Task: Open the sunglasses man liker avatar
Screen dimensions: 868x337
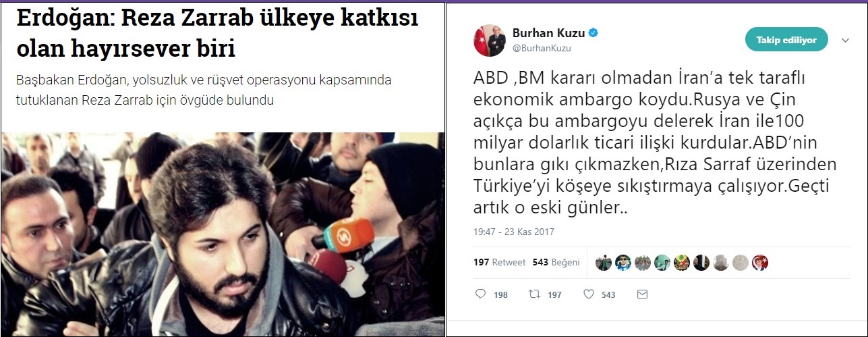Action: (x=623, y=263)
